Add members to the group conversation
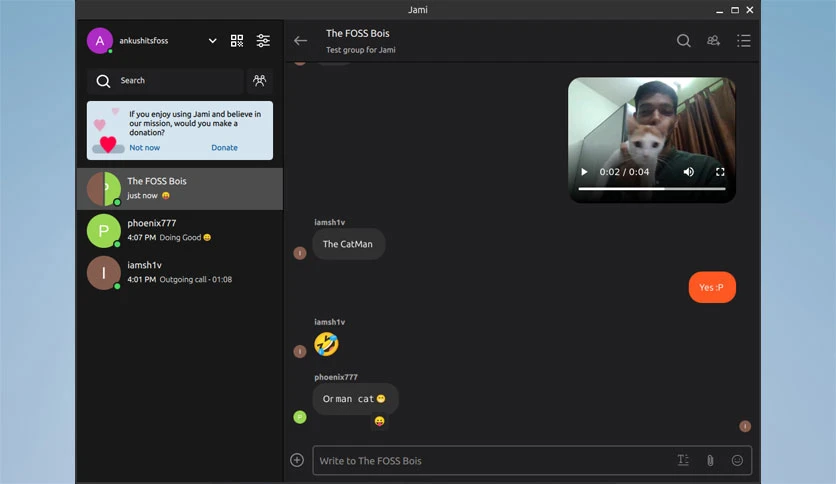This screenshot has height=484, width=836. tap(713, 41)
